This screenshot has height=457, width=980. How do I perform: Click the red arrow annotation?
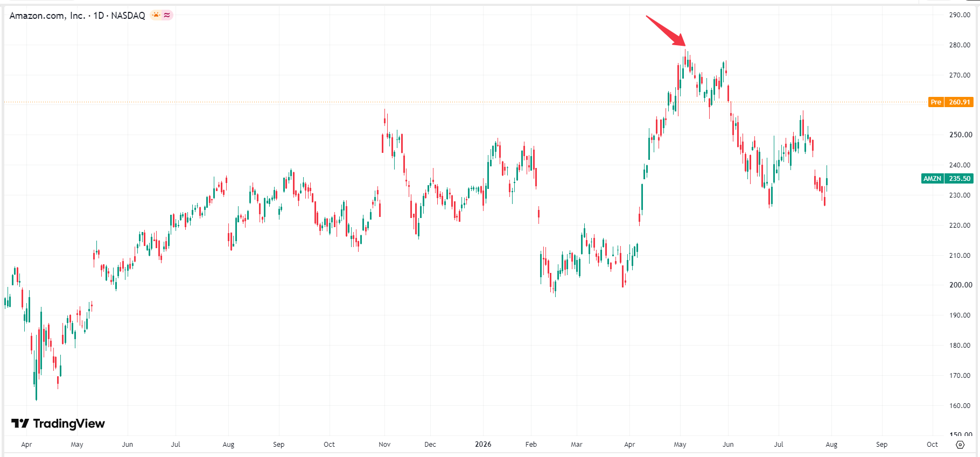tap(666, 31)
